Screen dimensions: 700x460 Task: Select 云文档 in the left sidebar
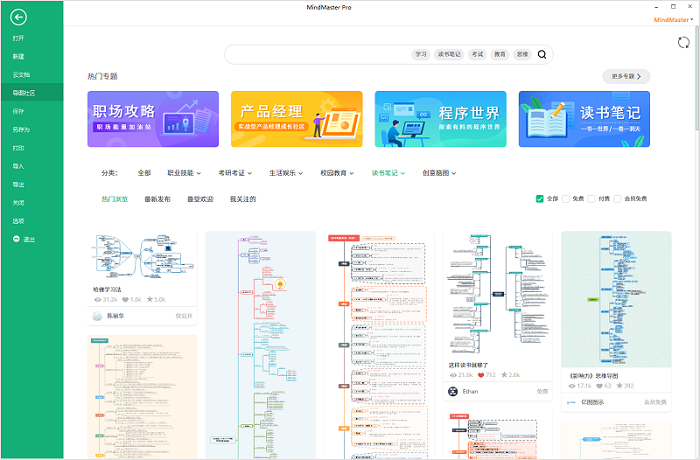(21, 74)
